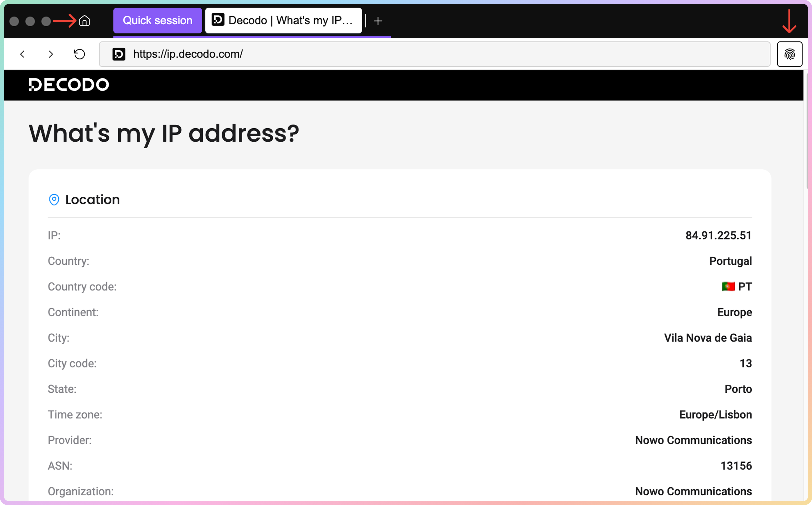The image size is (812, 505).
Task: Click the Time zone: label
Action: [75, 415]
